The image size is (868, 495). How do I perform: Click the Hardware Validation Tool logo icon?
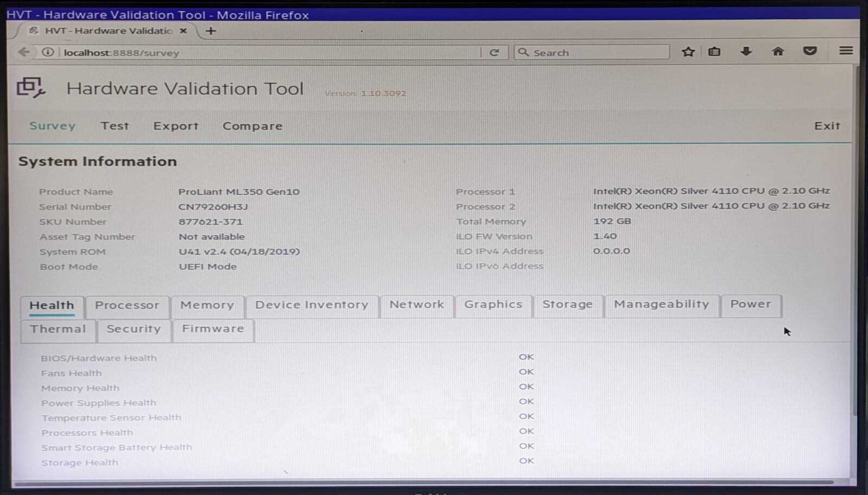pyautogui.click(x=30, y=87)
